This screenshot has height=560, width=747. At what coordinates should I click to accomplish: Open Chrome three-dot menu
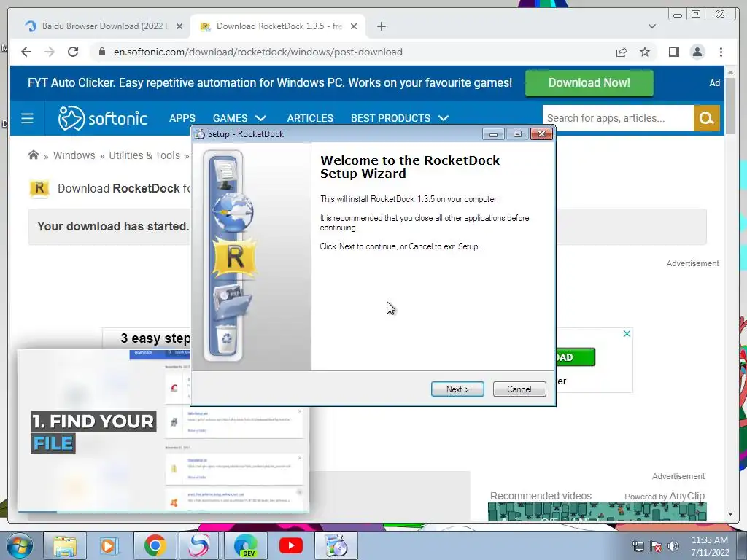721,52
